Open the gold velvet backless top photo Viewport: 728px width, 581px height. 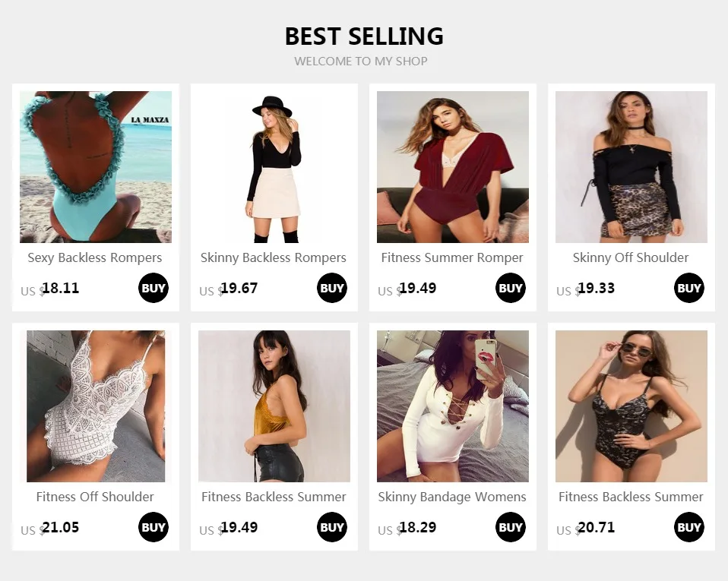click(274, 406)
